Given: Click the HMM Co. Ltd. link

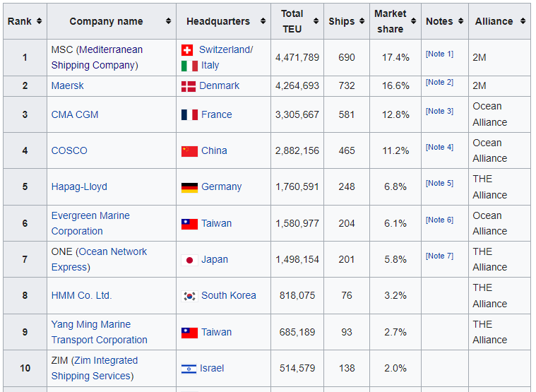Looking at the screenshot, I should pos(81,295).
